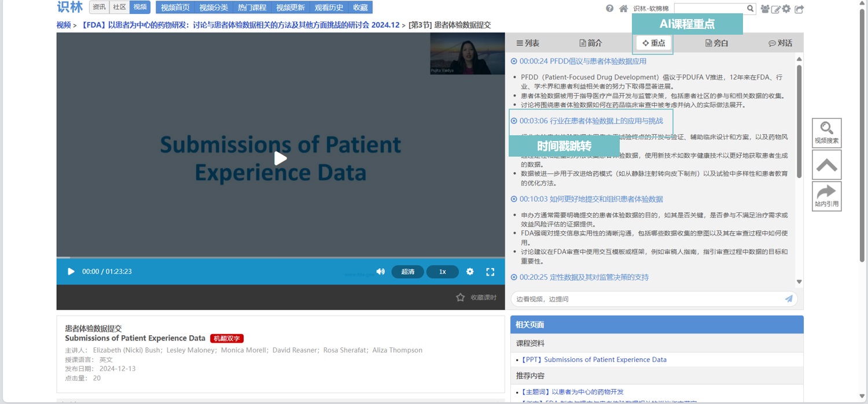
Task: Switch to the 旁白 tab
Action: tap(716, 43)
